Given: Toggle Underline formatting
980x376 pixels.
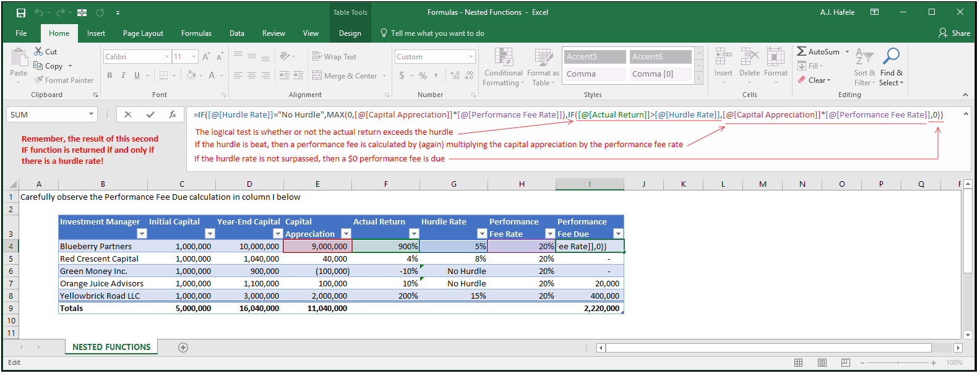Looking at the screenshot, I should coord(137,75).
